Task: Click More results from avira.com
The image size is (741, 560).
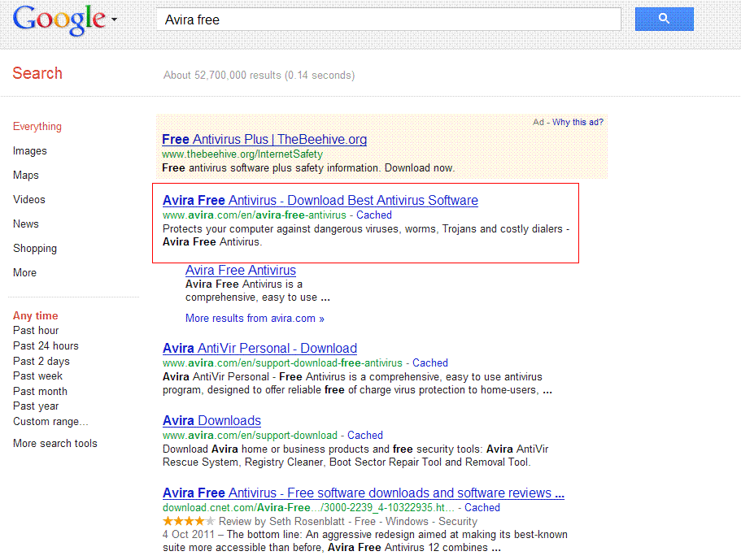Action: point(255,319)
